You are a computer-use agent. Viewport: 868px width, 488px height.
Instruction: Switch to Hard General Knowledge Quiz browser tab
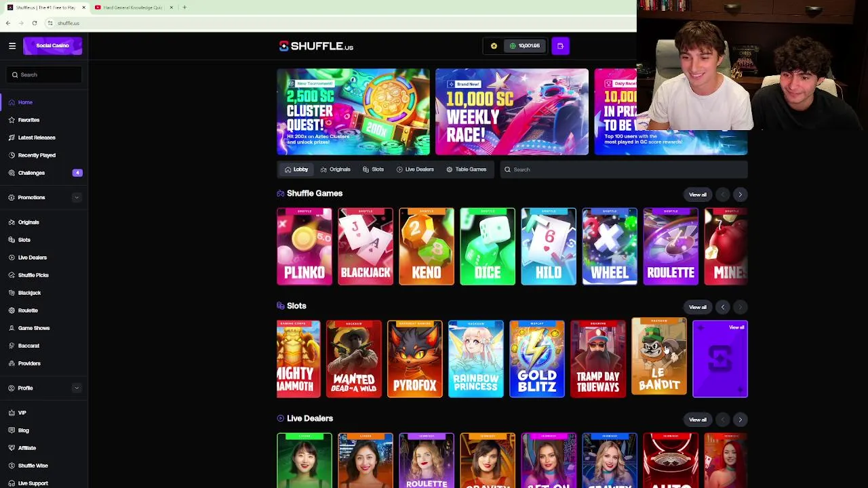tap(133, 7)
